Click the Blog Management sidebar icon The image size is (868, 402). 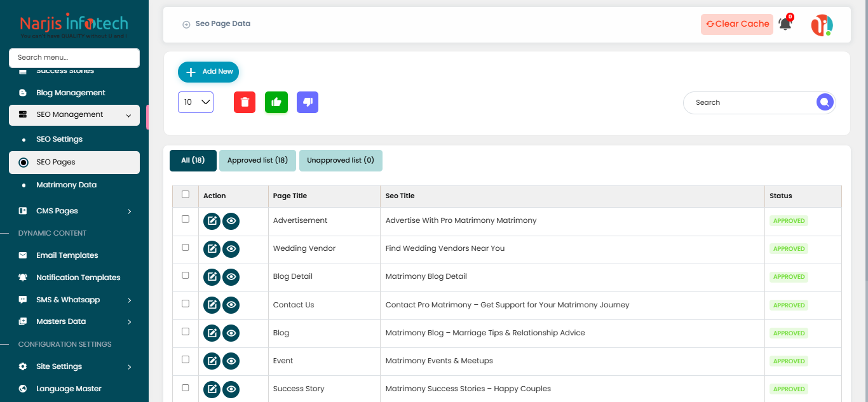coord(23,93)
